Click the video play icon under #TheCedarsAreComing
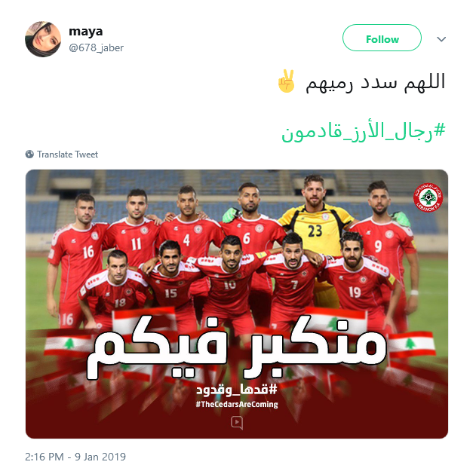Screen dimensions: 476x471 237,423
